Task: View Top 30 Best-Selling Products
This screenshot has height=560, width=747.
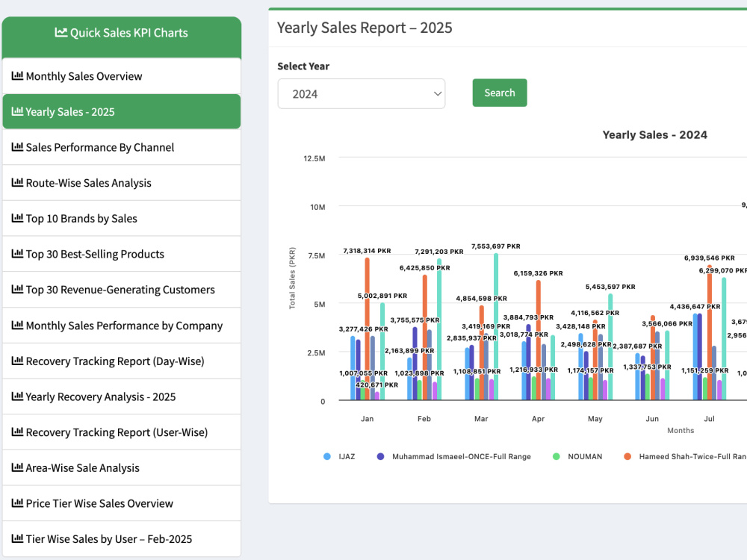Action: point(122,254)
